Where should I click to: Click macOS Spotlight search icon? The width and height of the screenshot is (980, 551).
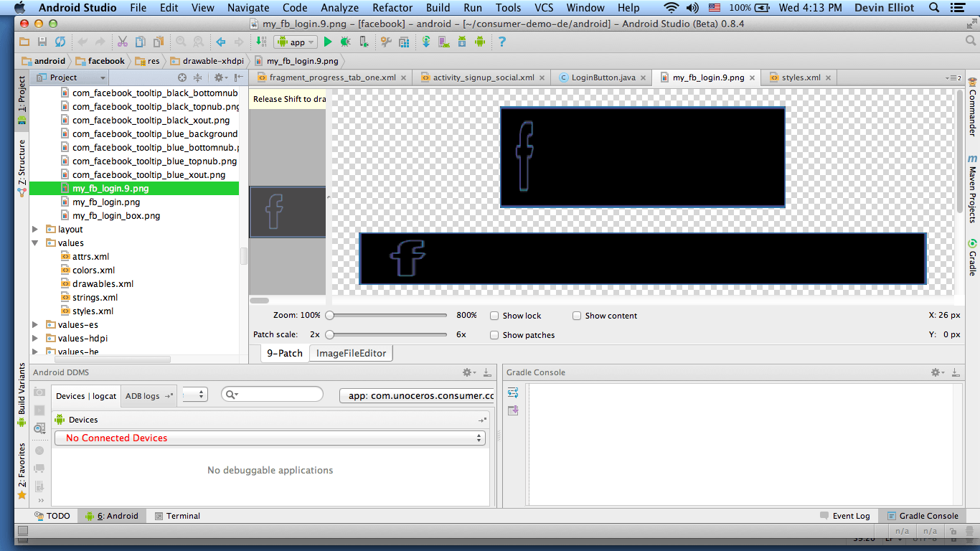934,8
